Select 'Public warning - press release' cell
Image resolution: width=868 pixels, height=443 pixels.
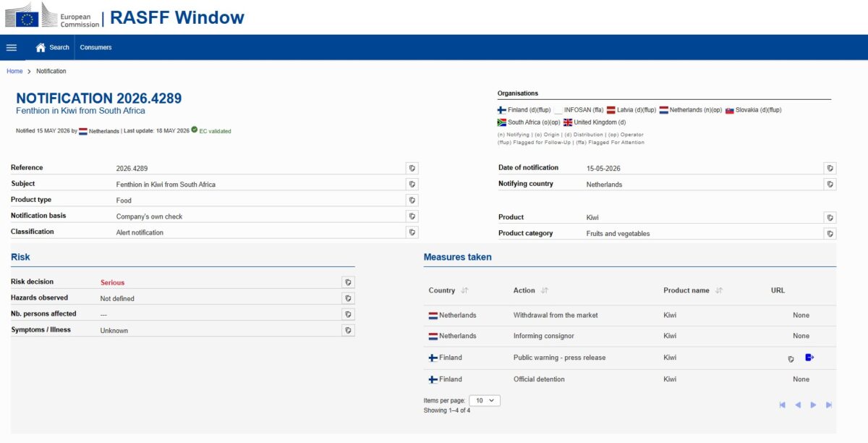coord(559,358)
